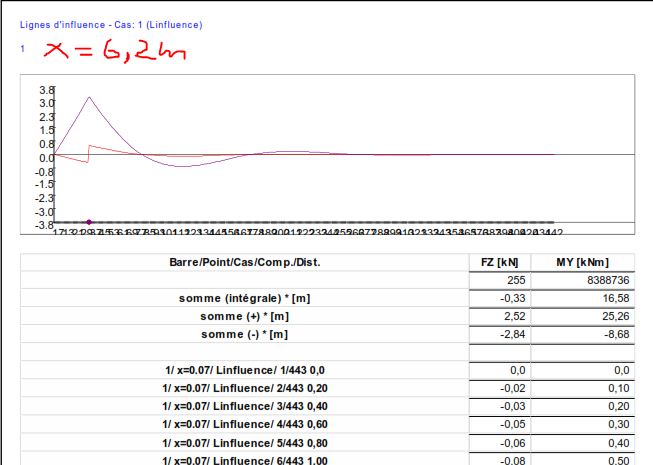The height and width of the screenshot is (465, 653).
Task: Select row label Linfluence/ 3/443 0,40
Action: 244,406
